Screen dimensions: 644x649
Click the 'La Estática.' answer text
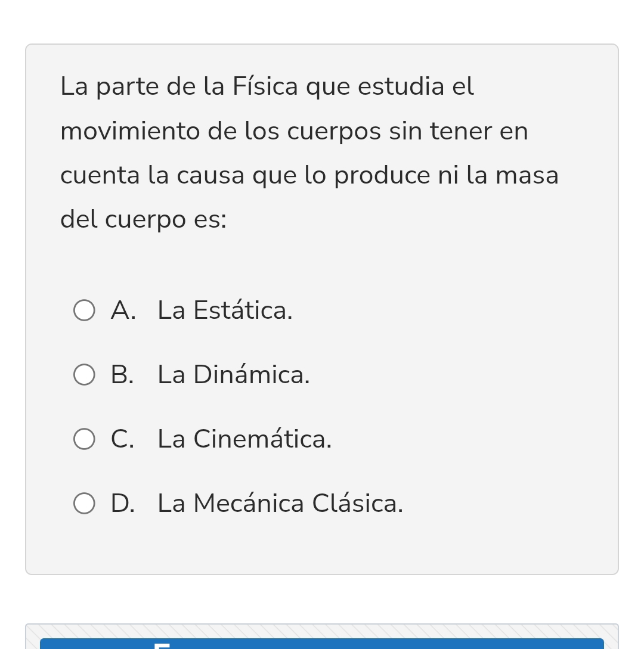[x=225, y=311]
